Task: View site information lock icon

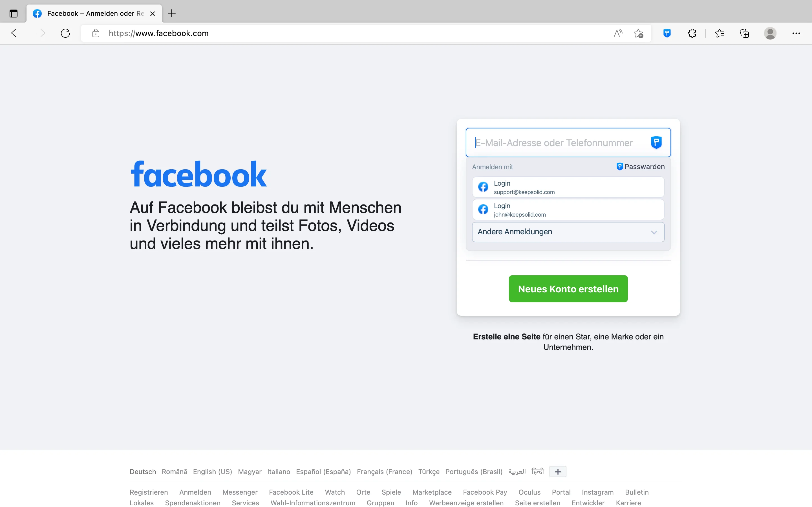Action: coord(96,33)
